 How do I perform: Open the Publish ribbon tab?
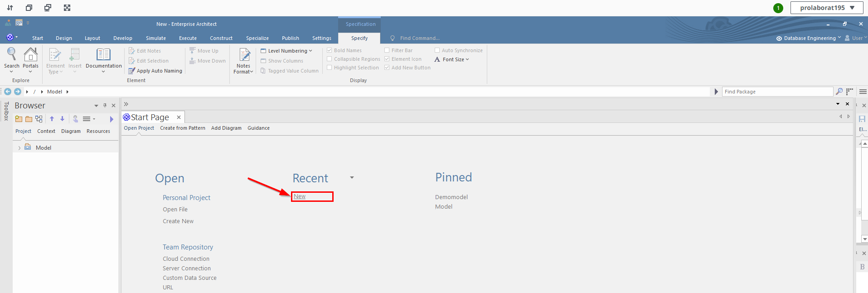tap(291, 38)
